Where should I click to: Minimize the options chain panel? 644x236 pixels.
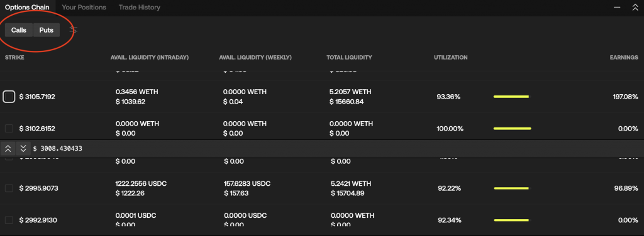[618, 8]
